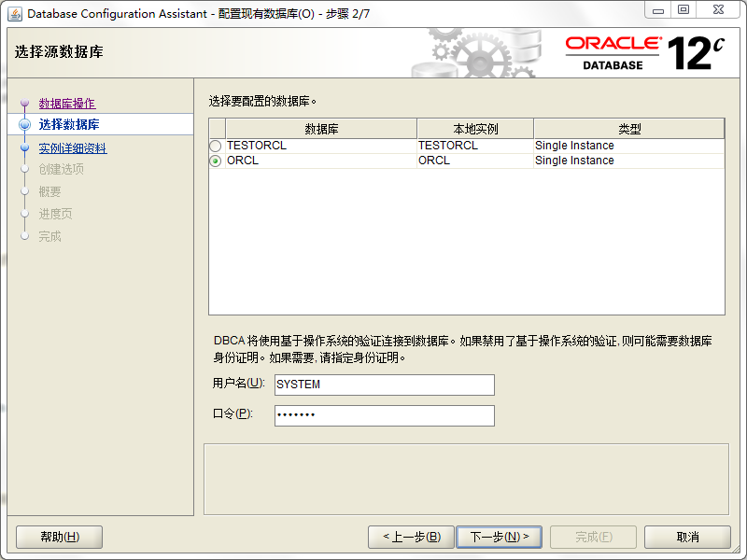
Task: Select the TESTORCL database radio button
Action: coord(216,146)
